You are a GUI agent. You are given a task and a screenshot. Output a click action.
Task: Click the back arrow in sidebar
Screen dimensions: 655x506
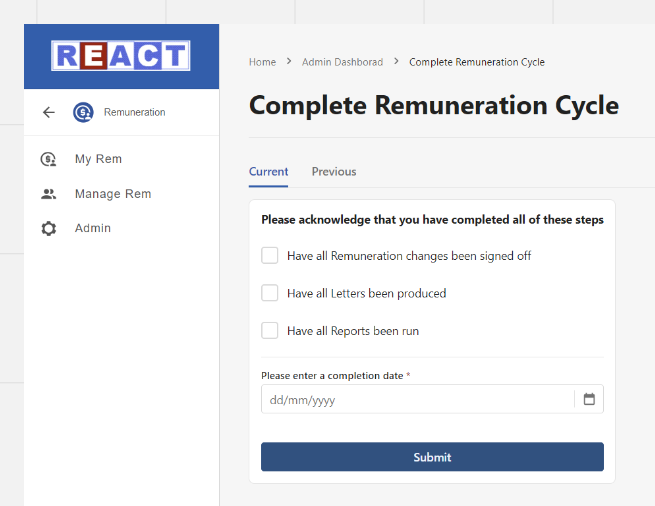[49, 112]
